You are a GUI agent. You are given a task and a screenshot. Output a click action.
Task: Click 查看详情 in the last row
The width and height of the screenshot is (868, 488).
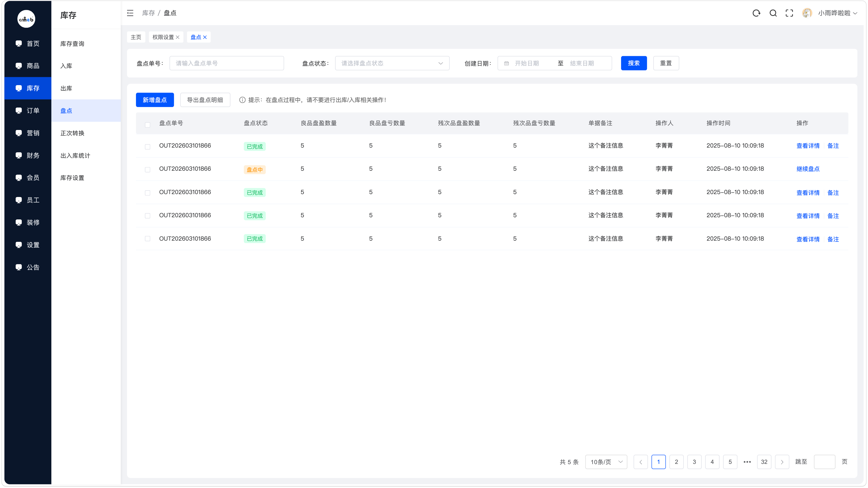point(808,239)
